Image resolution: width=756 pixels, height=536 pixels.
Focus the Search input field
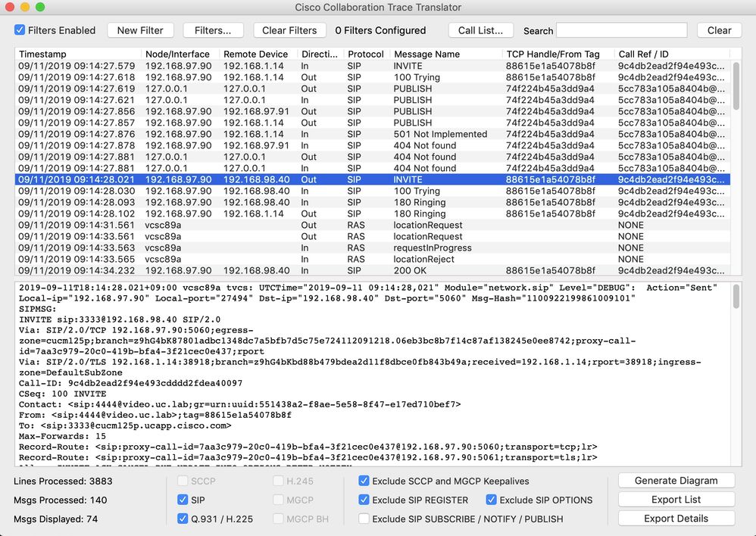pos(621,30)
